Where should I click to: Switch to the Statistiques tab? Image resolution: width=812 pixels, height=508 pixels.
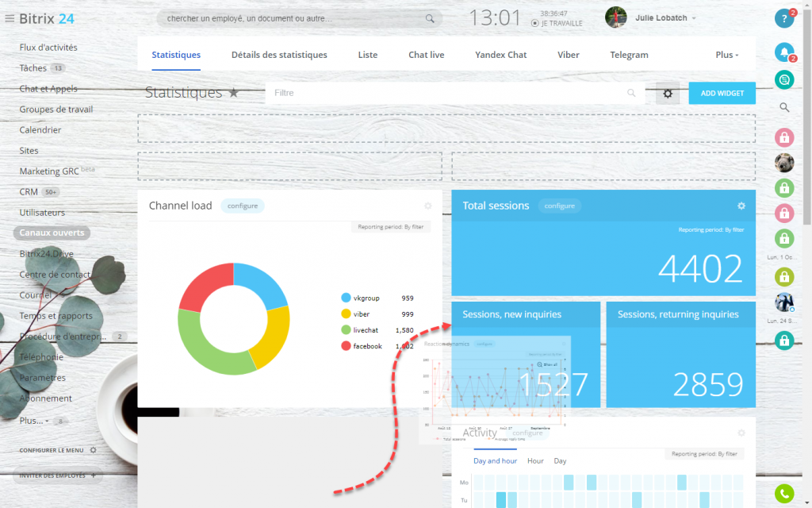(x=176, y=55)
